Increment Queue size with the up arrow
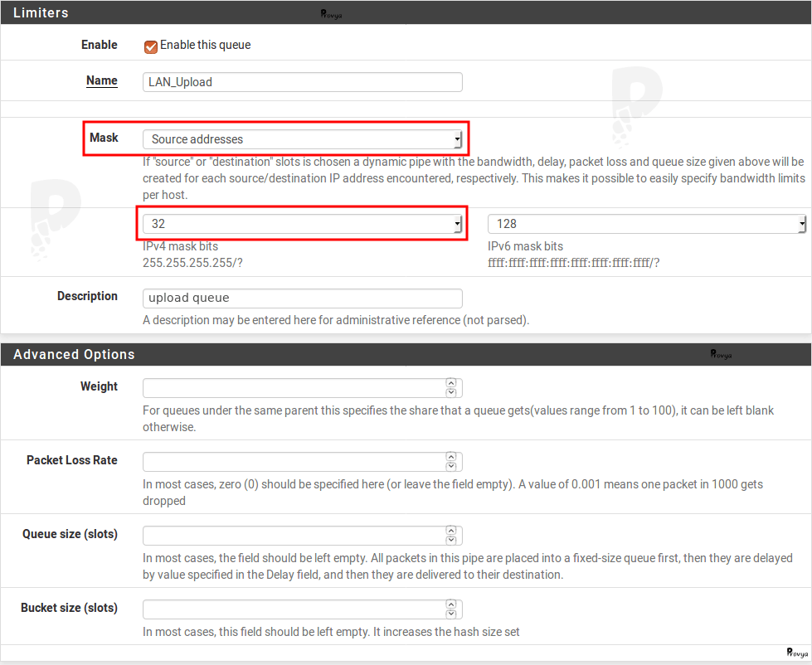The image size is (812, 665). pyautogui.click(x=451, y=532)
